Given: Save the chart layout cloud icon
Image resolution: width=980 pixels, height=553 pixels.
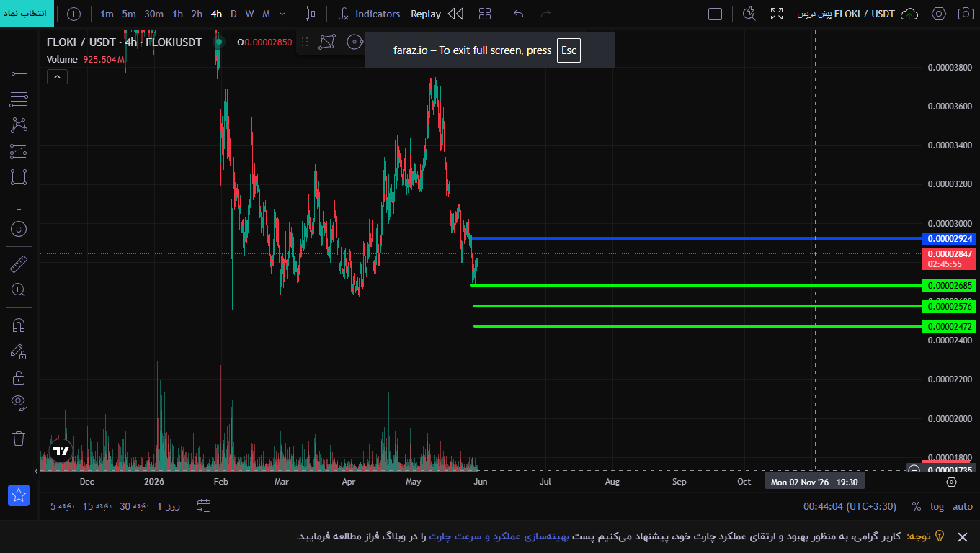Looking at the screenshot, I should 910,14.
